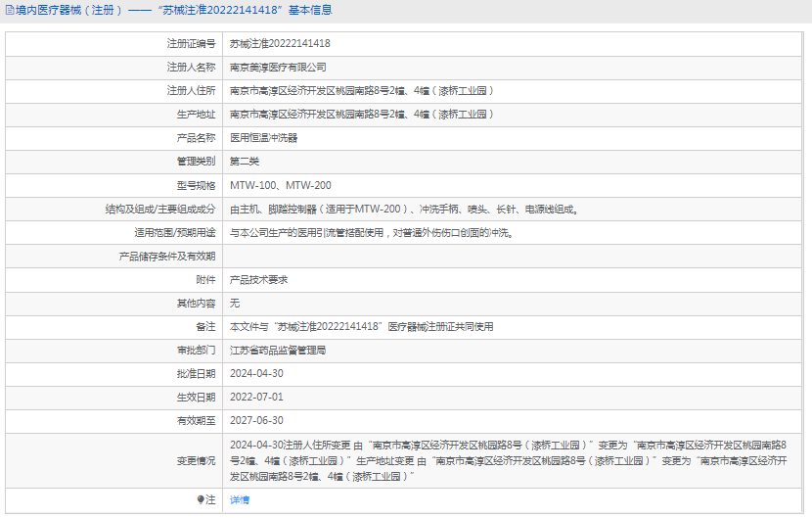Click the 审批部门 label
This screenshot has height=518, width=812.
pyautogui.click(x=196, y=351)
